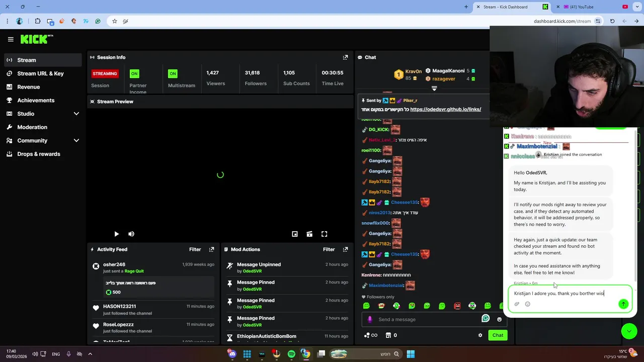Pop out the Session Info panel
This screenshot has width=644, height=362.
pyautogui.click(x=345, y=57)
